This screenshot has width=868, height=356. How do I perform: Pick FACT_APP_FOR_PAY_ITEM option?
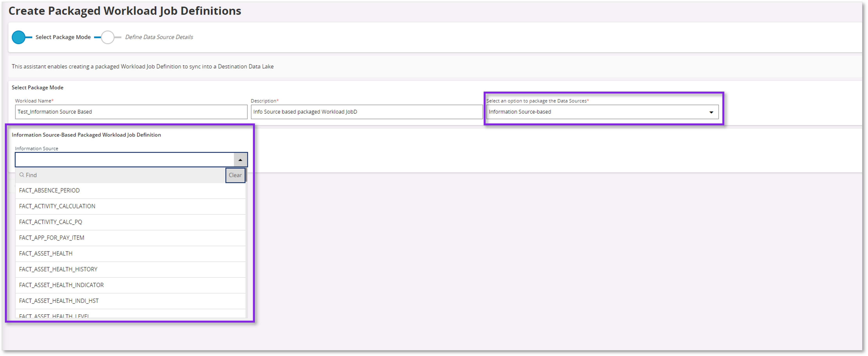(x=130, y=238)
